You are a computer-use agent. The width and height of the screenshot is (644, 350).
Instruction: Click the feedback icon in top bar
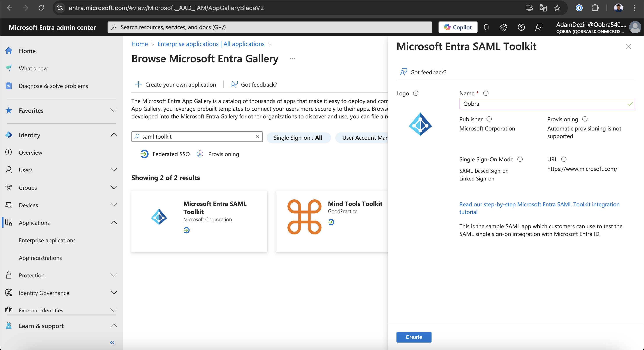click(x=539, y=27)
